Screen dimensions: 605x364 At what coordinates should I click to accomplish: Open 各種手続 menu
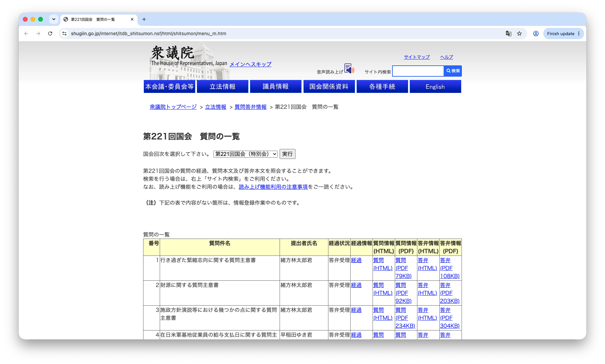tap(382, 87)
